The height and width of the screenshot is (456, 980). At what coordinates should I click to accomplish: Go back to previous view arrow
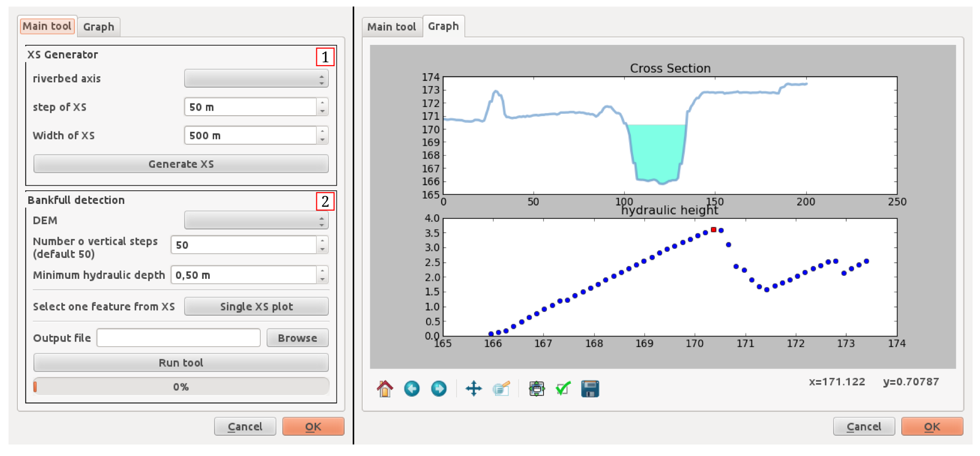point(412,388)
